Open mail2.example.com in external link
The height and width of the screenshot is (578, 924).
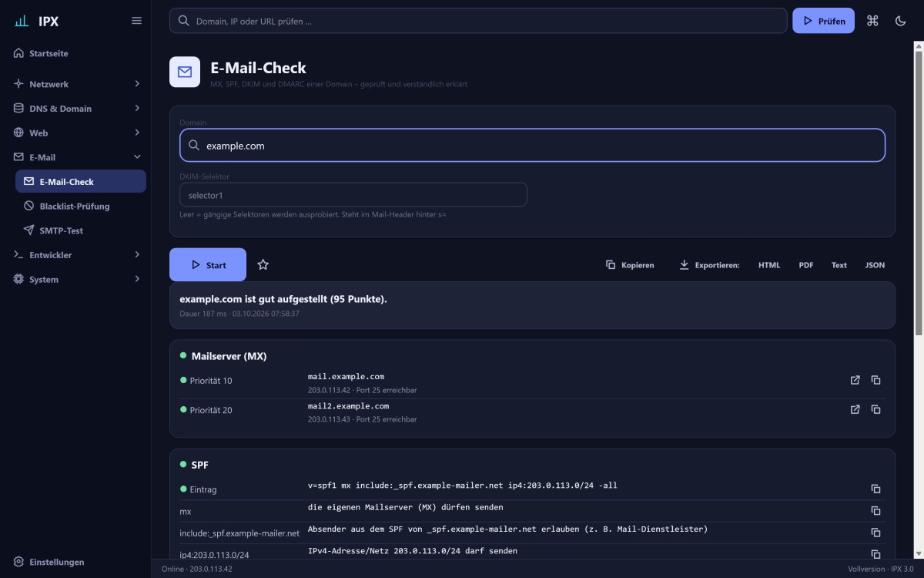[x=855, y=409]
